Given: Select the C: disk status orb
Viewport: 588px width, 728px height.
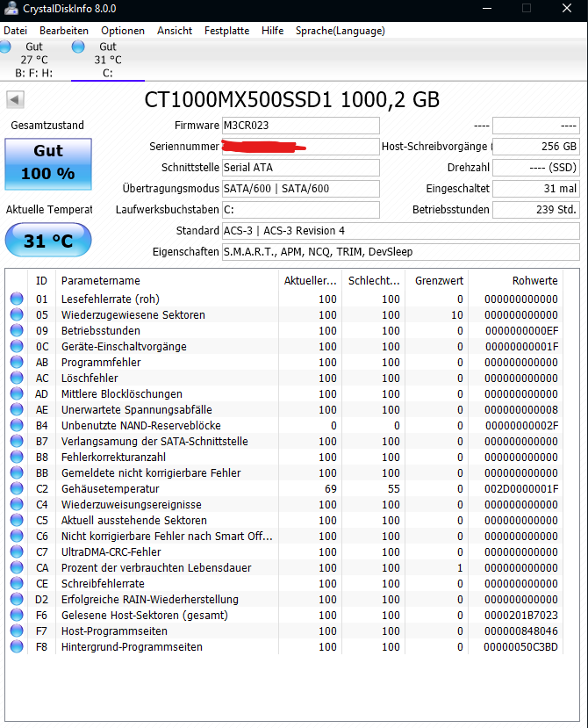Looking at the screenshot, I should tap(78, 47).
